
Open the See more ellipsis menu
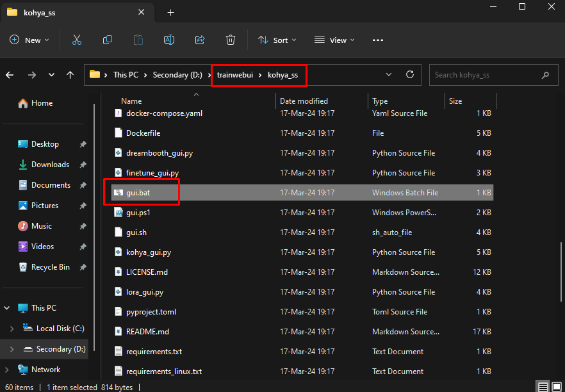(377, 40)
